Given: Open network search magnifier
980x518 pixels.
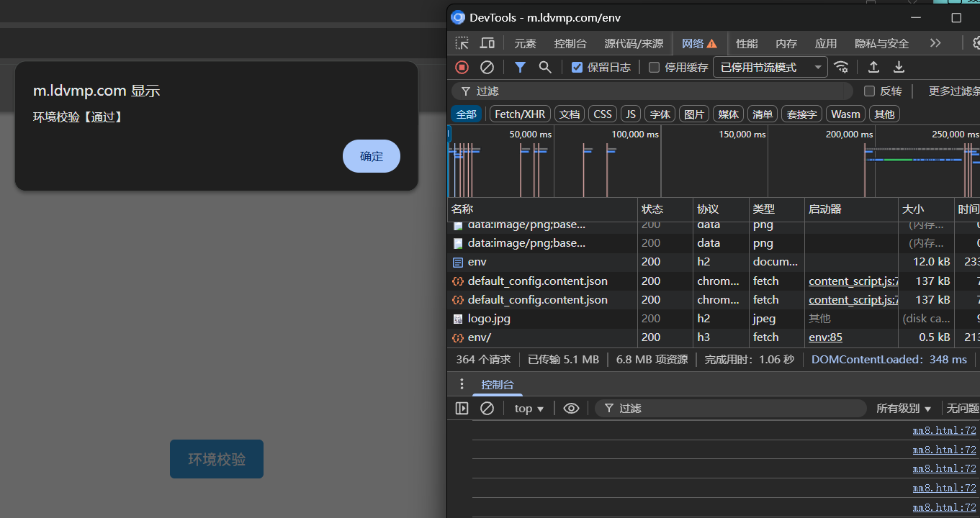Looking at the screenshot, I should coord(545,67).
